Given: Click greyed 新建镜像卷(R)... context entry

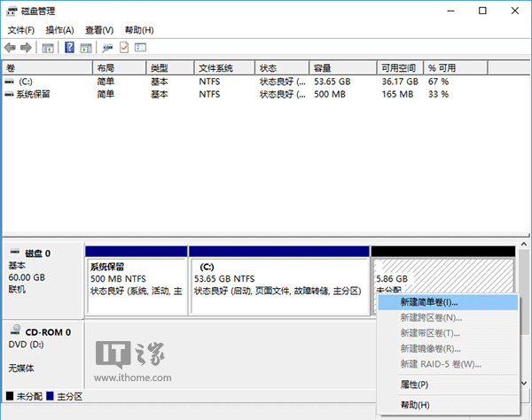Looking at the screenshot, I should [x=448, y=349].
